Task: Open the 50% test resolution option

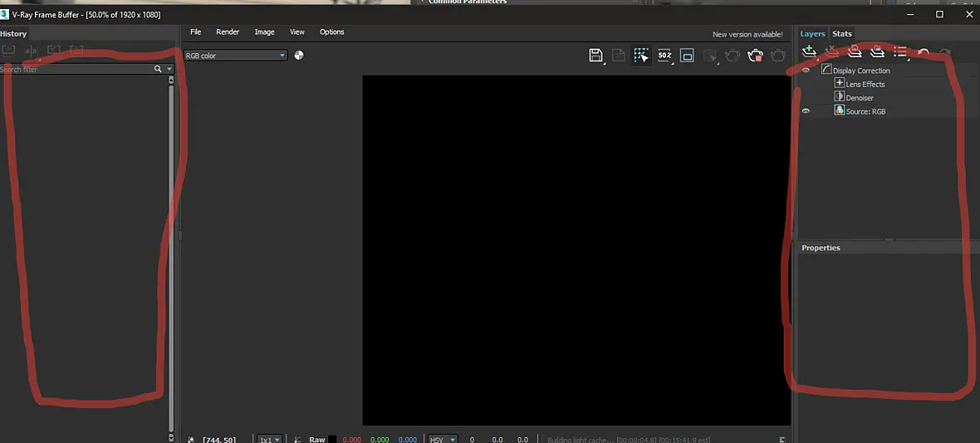Action: coord(664,56)
